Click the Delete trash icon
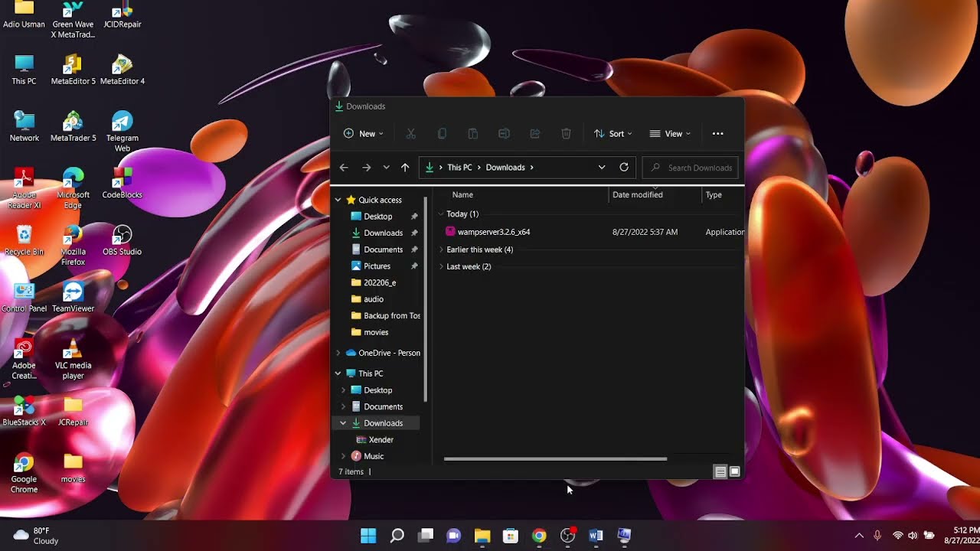Screen dimensions: 980x551 566,133
